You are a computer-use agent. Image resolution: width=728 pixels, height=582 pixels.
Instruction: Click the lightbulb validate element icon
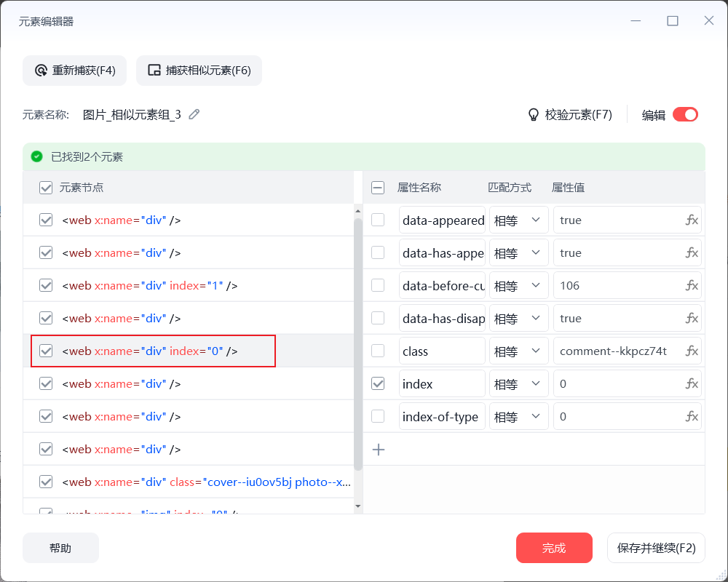(x=533, y=115)
